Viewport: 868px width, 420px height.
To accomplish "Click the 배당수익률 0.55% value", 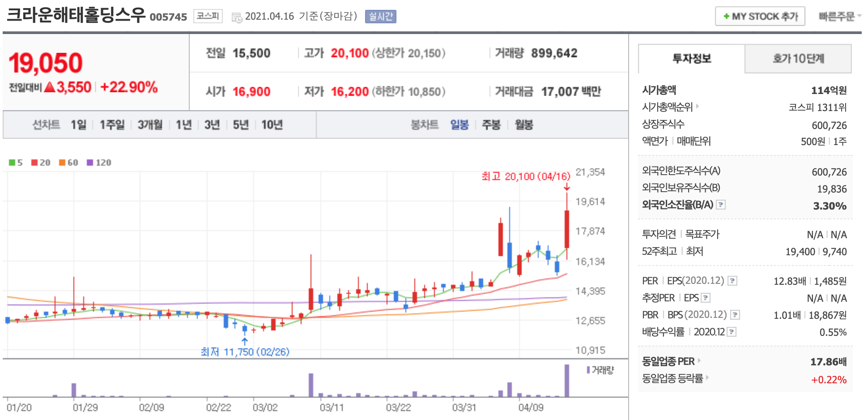I will click(x=833, y=332).
